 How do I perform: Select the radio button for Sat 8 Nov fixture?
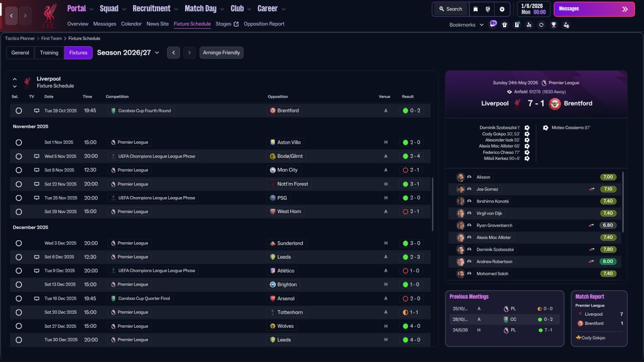19,170
